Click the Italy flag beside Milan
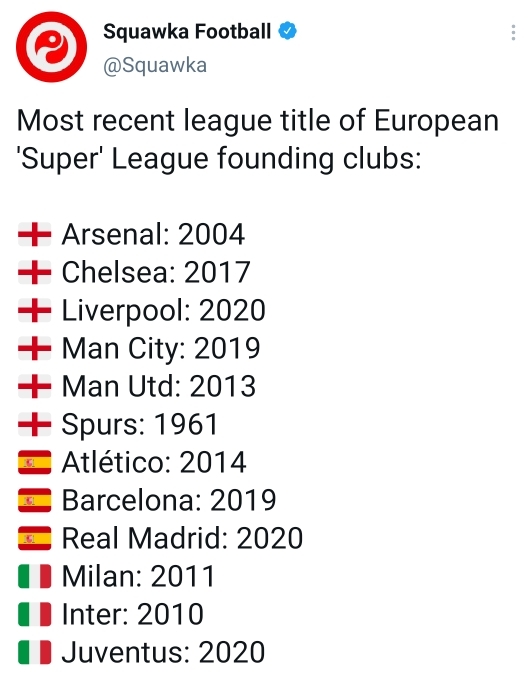 pos(34,576)
